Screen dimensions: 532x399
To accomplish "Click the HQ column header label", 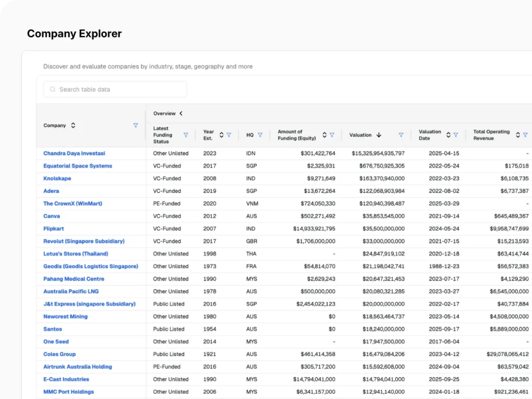I will [x=250, y=135].
